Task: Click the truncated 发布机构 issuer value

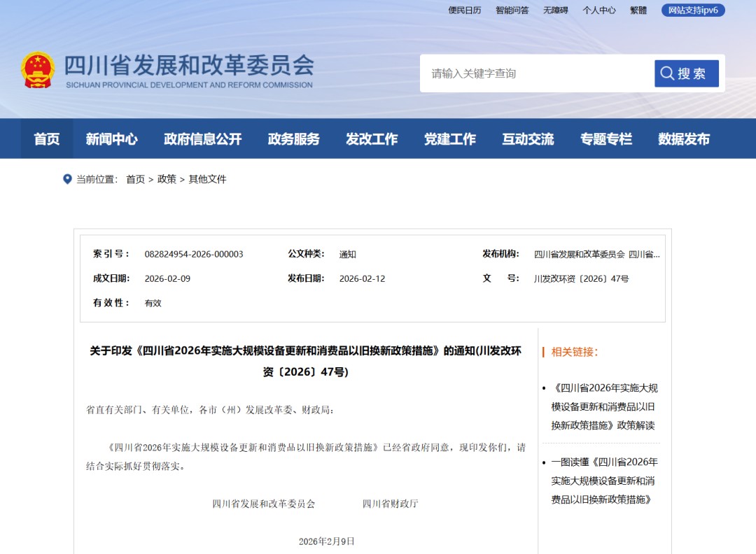Action: [597, 255]
